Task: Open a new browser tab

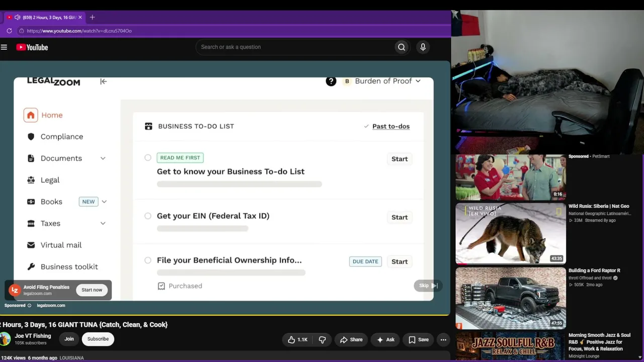Action: coord(92,17)
